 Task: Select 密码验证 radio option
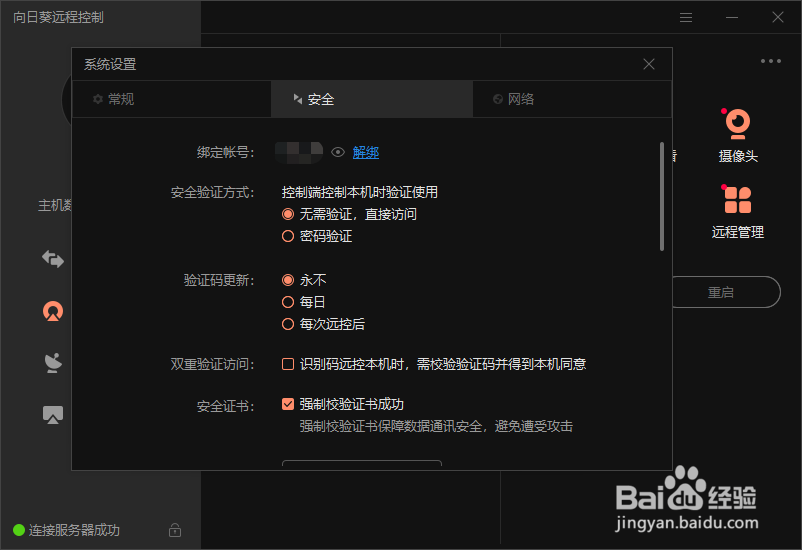(288, 236)
